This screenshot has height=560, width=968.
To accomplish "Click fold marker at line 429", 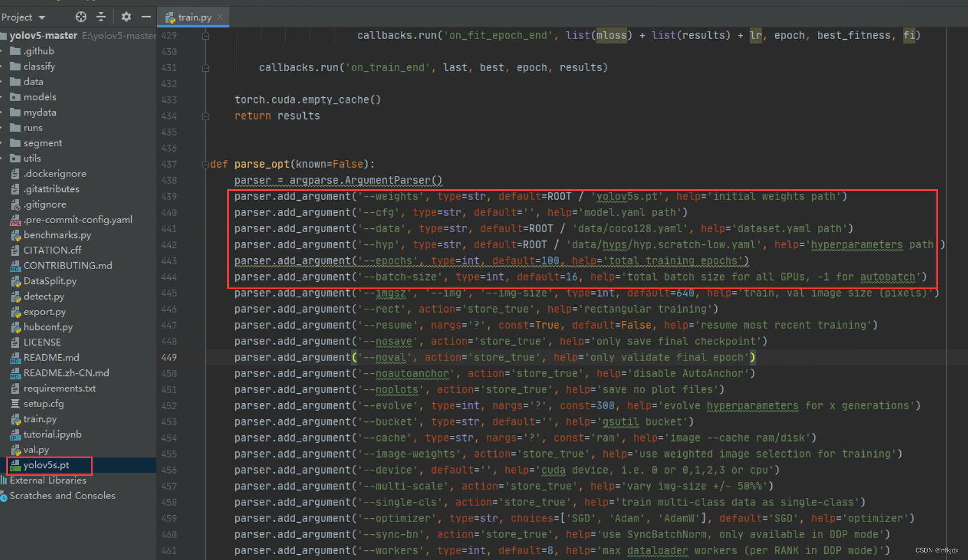I will tap(205, 36).
